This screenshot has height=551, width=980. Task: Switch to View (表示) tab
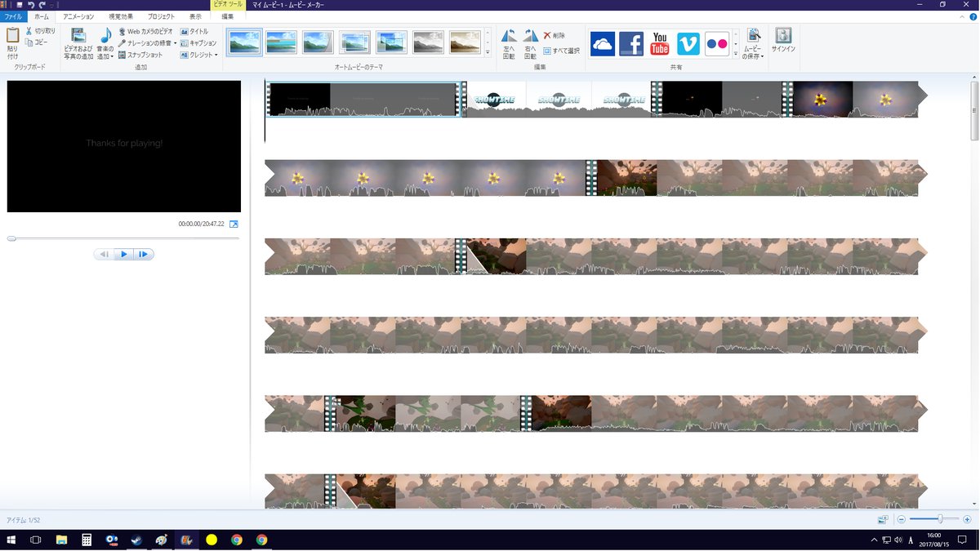click(x=195, y=16)
